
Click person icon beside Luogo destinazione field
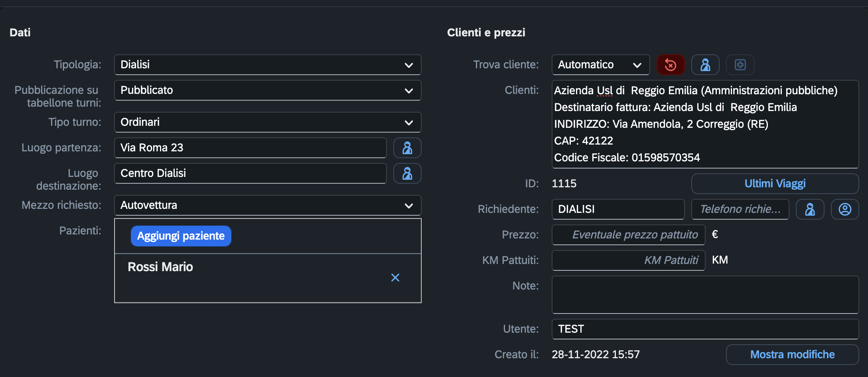click(407, 173)
